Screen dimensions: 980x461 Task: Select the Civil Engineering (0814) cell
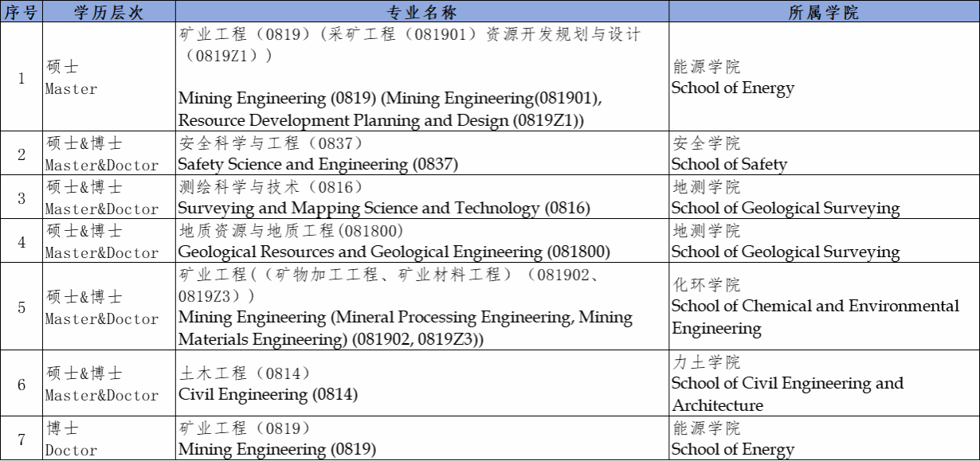268,394
